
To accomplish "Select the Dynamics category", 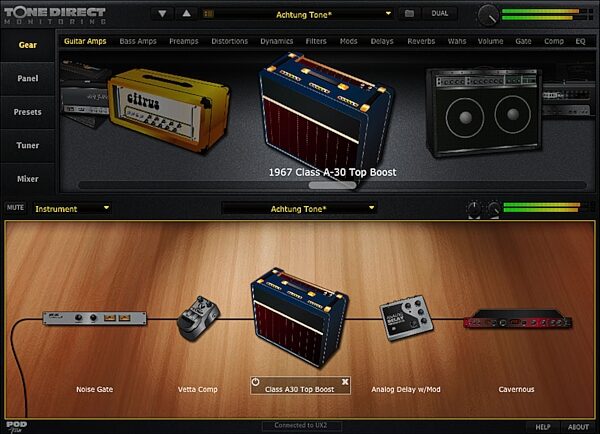I will pyautogui.click(x=276, y=41).
